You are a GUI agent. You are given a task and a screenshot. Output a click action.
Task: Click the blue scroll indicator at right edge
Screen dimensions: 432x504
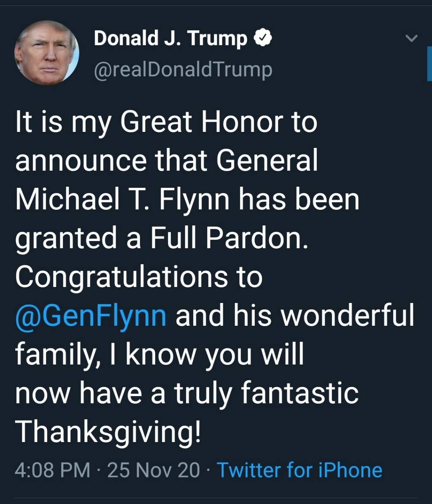pos(429,63)
